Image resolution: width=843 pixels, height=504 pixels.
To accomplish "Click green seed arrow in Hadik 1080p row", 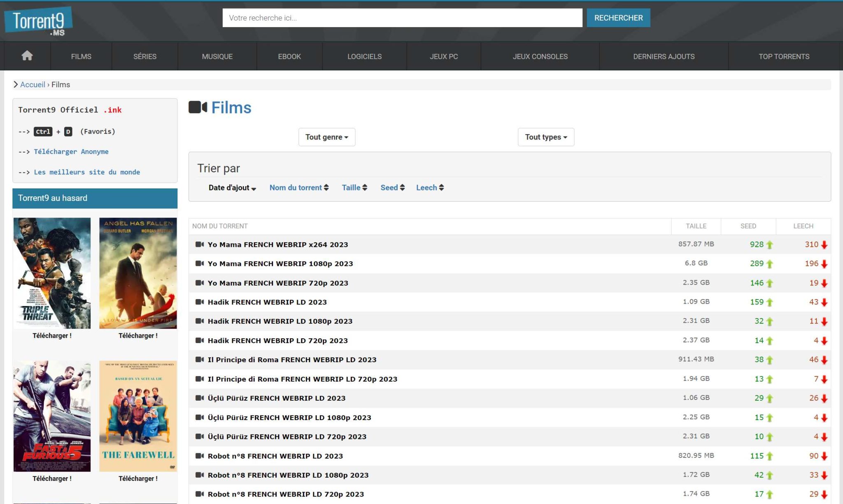I will coord(769,321).
